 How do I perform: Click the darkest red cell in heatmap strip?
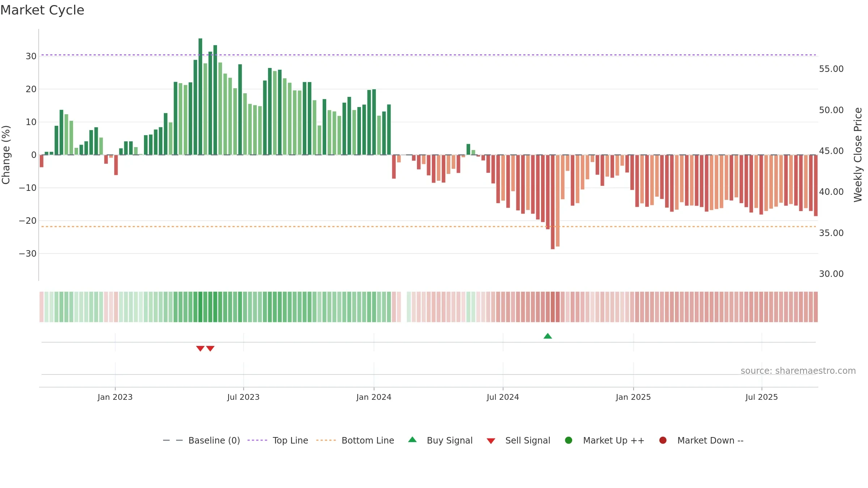(x=553, y=307)
